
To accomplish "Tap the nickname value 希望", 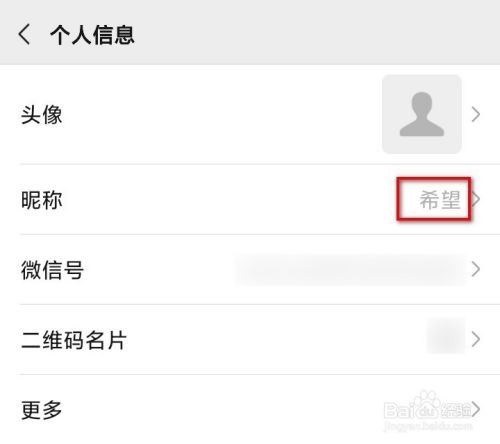I will click(x=440, y=200).
